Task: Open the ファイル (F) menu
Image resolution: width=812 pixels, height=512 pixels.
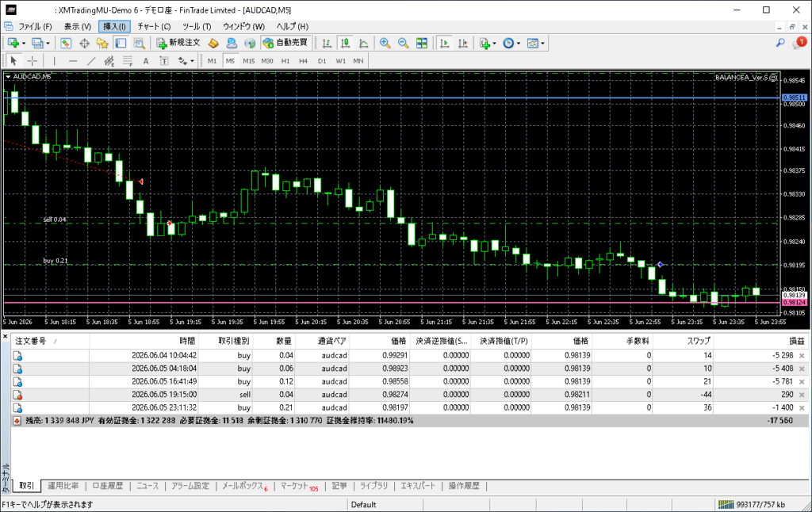Action: tap(34, 26)
